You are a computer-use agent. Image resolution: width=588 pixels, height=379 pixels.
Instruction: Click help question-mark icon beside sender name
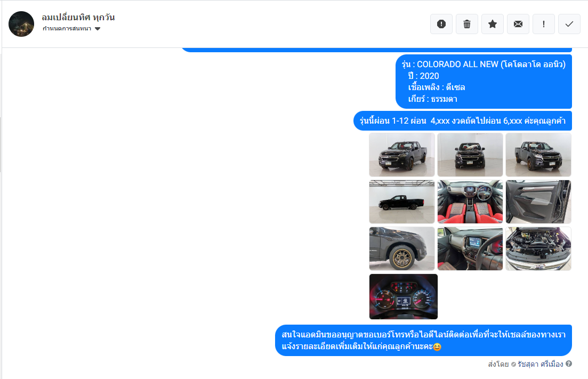pos(569,364)
